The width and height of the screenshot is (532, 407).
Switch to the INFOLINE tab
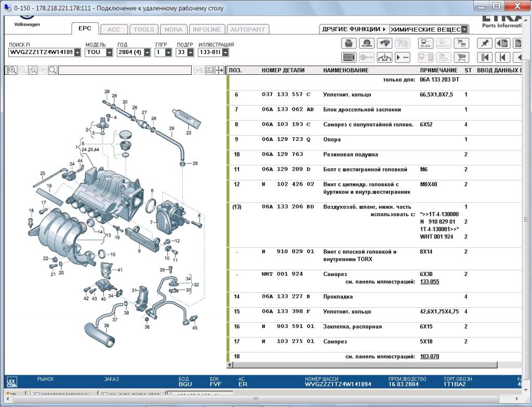207,30
